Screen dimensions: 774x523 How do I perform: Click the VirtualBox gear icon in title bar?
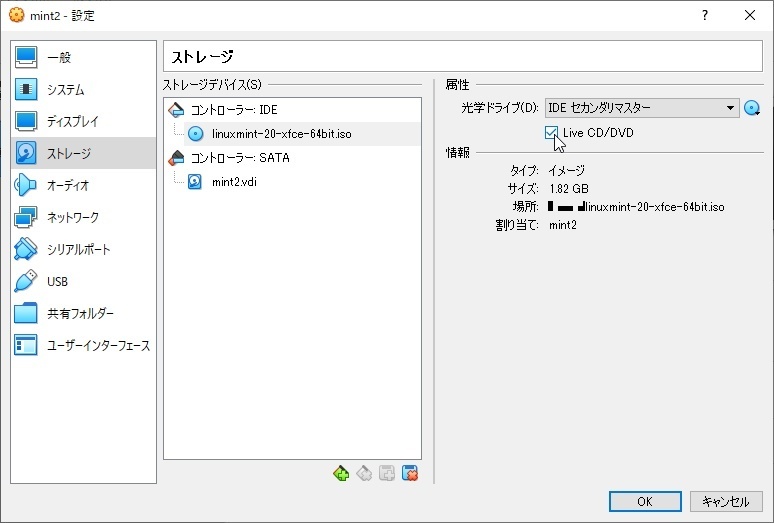tap(16, 15)
